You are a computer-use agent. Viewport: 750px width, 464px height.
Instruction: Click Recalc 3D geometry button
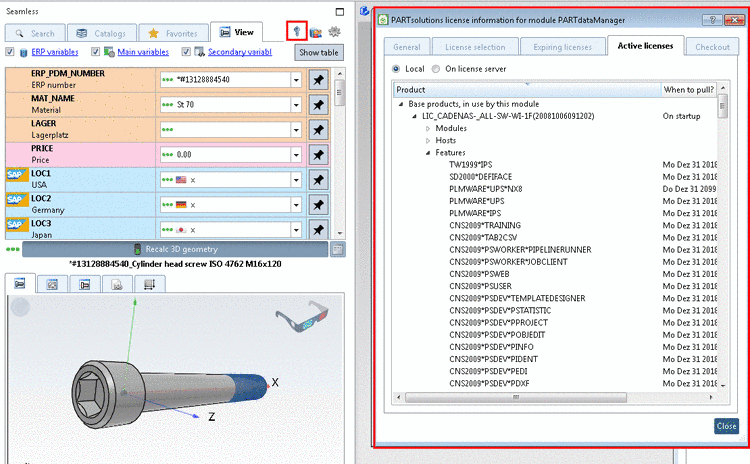click(x=175, y=249)
